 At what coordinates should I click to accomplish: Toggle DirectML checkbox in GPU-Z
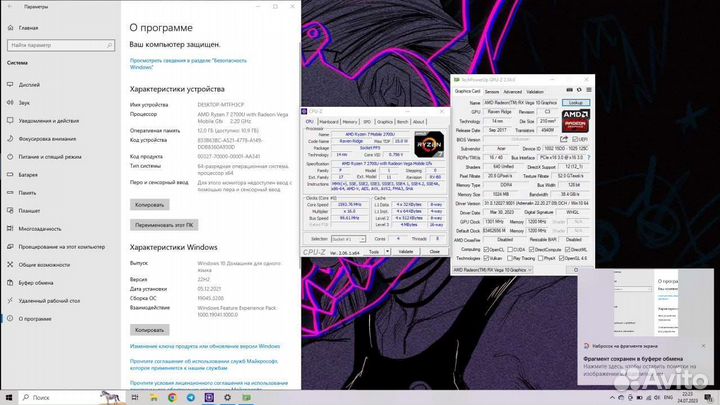pos(568,249)
